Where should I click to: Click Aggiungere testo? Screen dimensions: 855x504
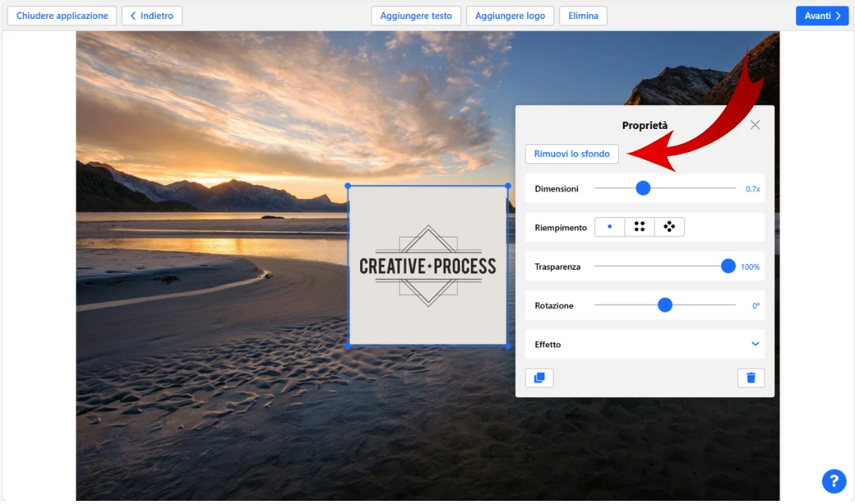(416, 15)
